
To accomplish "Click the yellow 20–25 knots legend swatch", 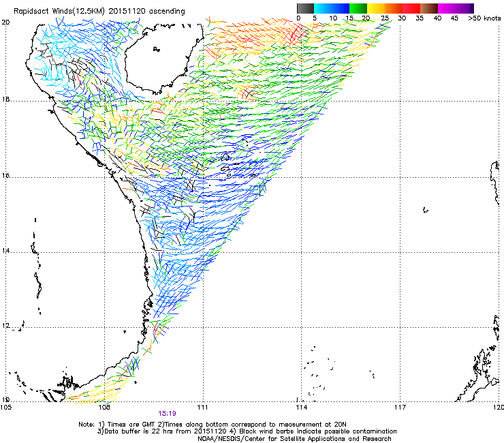I will click(x=376, y=8).
